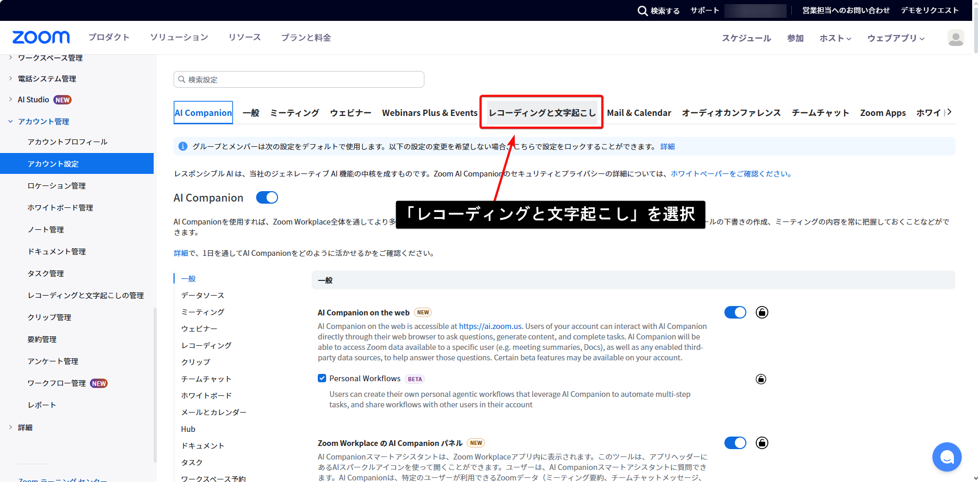Image resolution: width=980 pixels, height=482 pixels.
Task: Click the ホワイトペーパー link
Action: point(730,174)
